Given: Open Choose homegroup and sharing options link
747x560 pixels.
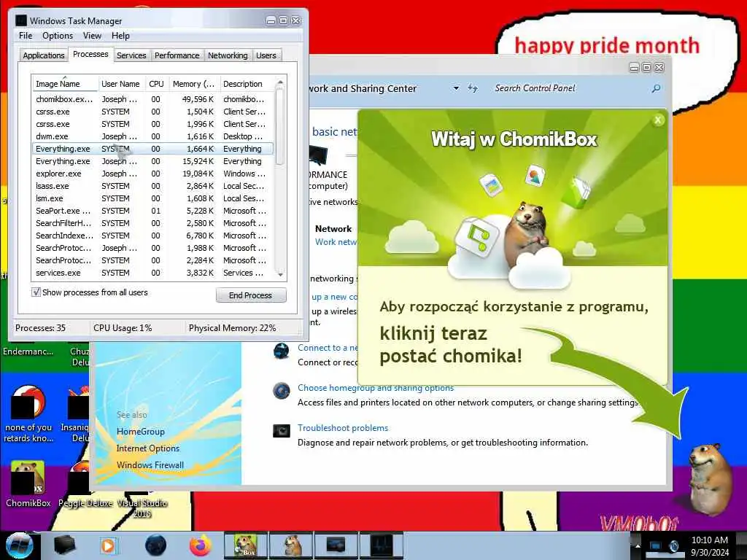Looking at the screenshot, I should 376,388.
